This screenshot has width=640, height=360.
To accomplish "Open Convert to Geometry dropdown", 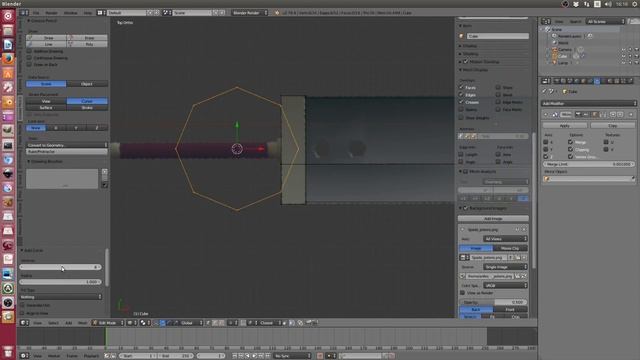I will (x=67, y=145).
